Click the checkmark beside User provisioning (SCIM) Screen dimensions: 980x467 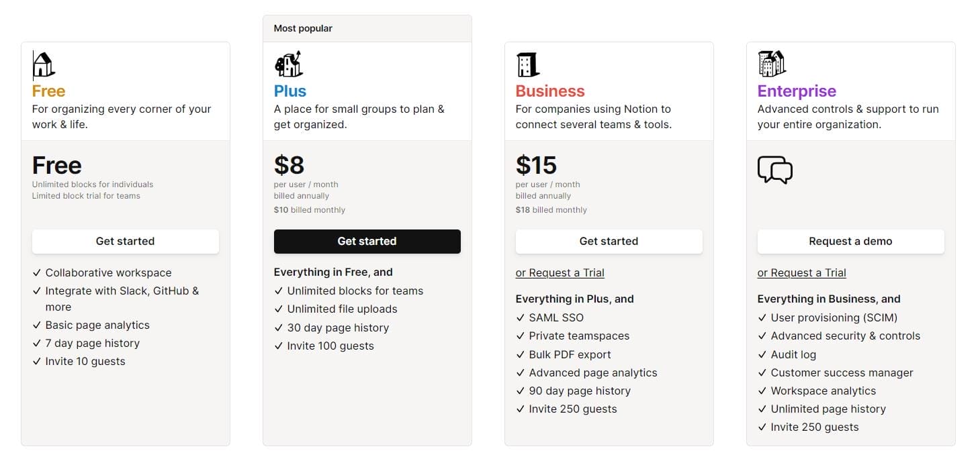[x=761, y=317]
